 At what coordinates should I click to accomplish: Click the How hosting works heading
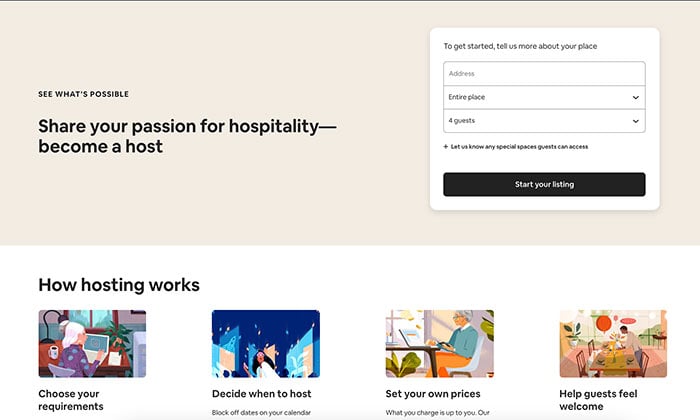click(119, 285)
